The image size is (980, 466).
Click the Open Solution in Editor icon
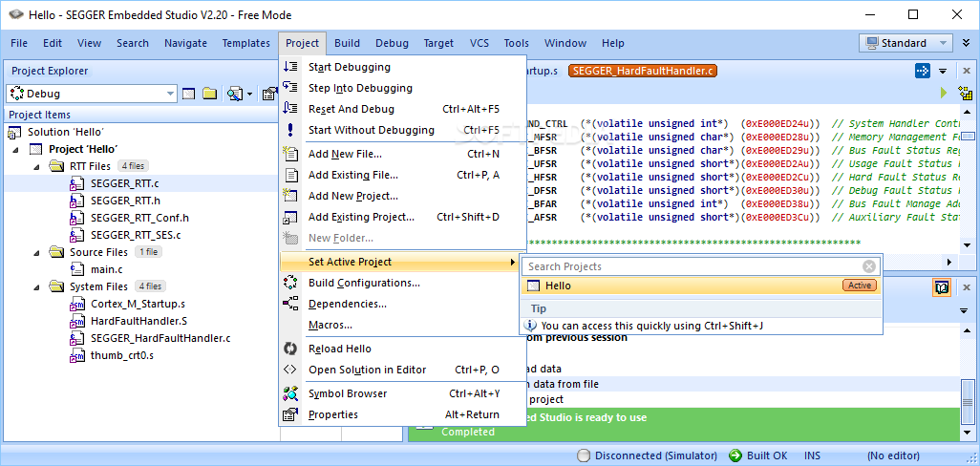[x=290, y=370]
